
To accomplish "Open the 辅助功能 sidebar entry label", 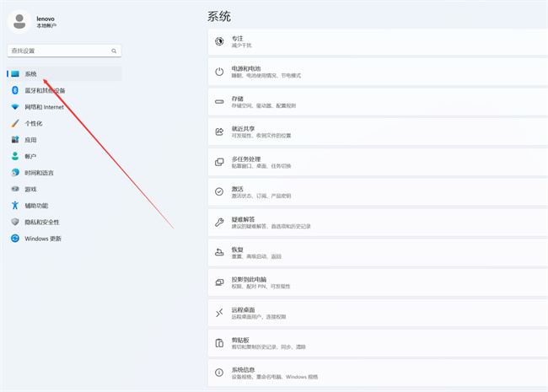I will click(x=37, y=206).
